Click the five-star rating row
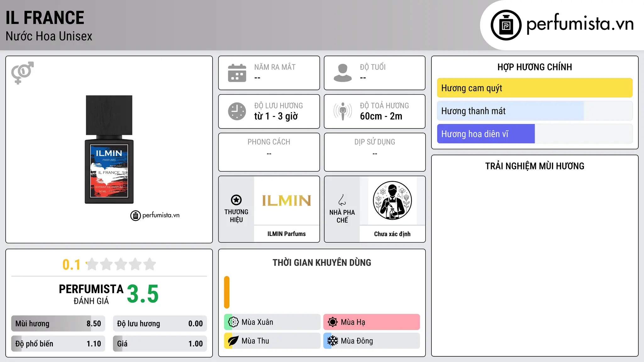Image resolution: width=644 pixels, height=362 pixels. point(121,264)
